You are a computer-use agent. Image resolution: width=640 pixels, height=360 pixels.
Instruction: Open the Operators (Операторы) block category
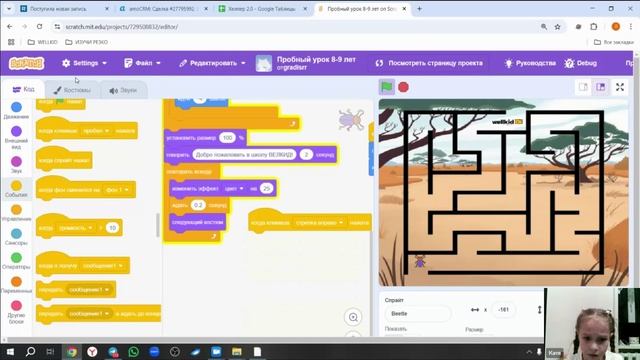click(x=16, y=261)
